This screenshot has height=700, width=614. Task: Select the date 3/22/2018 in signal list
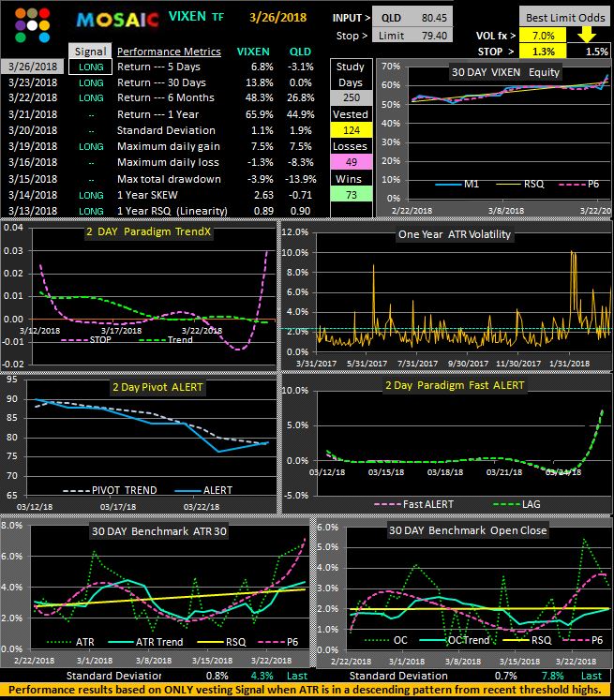point(33,97)
